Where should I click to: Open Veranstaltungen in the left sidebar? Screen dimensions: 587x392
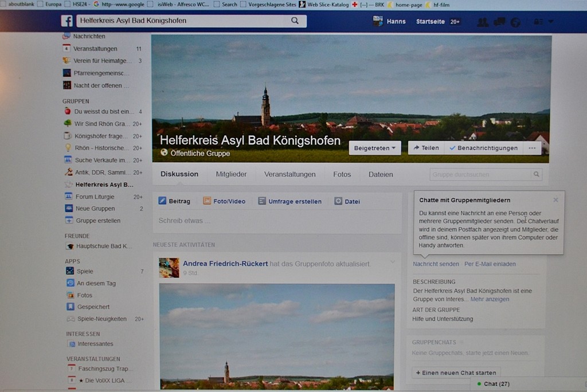[x=95, y=49]
